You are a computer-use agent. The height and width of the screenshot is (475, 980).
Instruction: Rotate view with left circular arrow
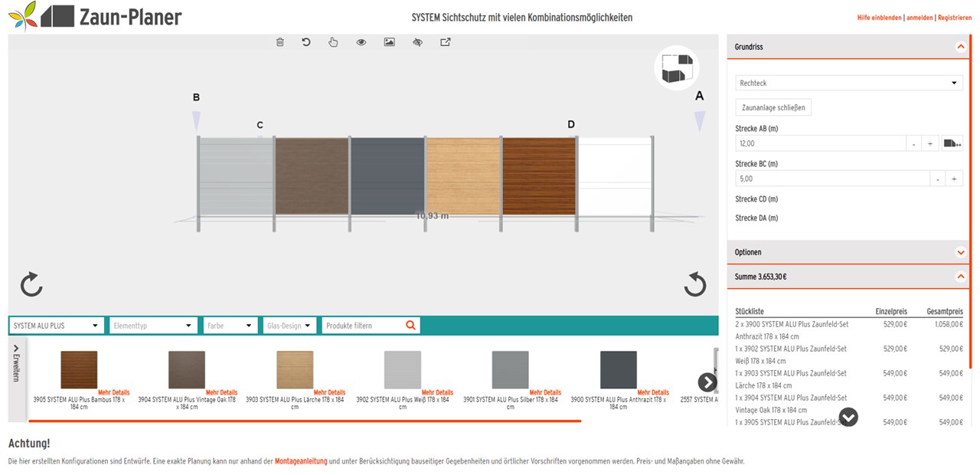point(31,285)
